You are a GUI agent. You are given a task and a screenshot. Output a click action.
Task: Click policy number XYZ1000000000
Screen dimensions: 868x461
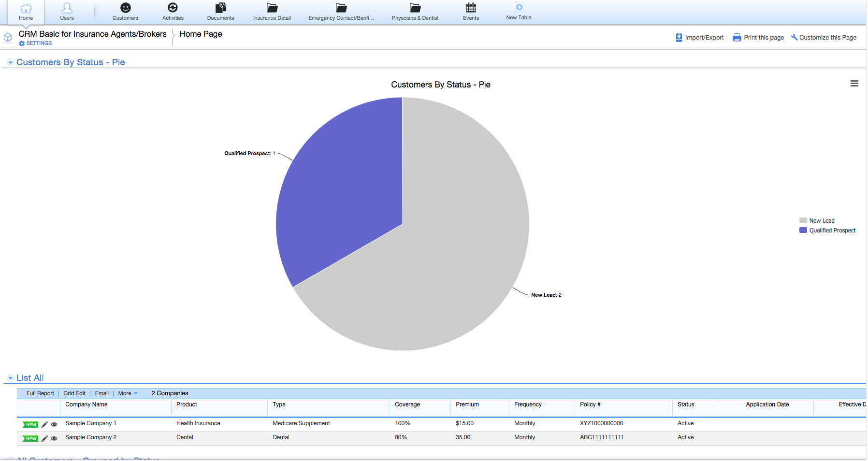coord(602,423)
